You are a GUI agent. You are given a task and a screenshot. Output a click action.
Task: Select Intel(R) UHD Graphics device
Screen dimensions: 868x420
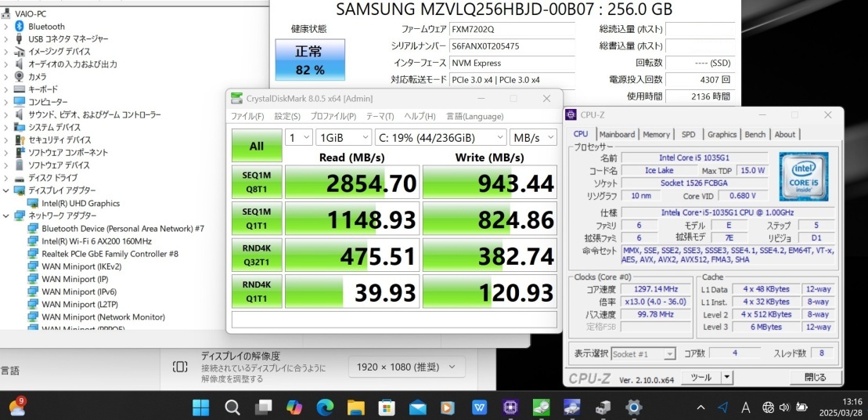click(81, 204)
